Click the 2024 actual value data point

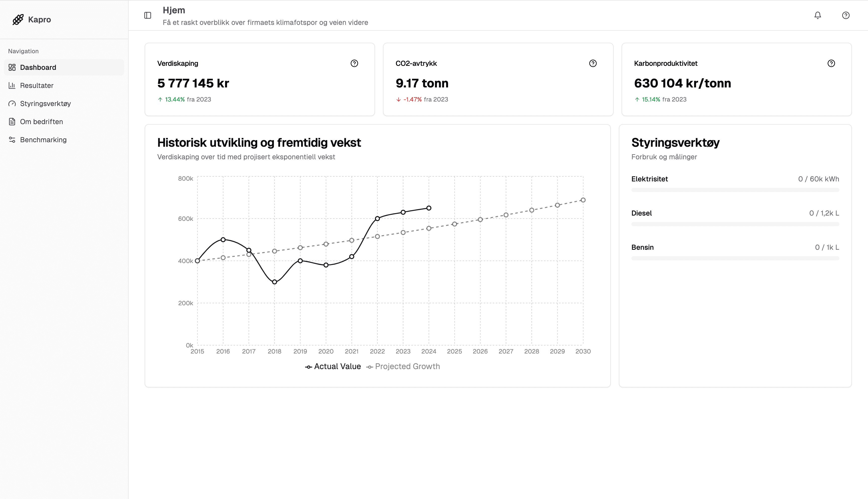[x=428, y=208]
